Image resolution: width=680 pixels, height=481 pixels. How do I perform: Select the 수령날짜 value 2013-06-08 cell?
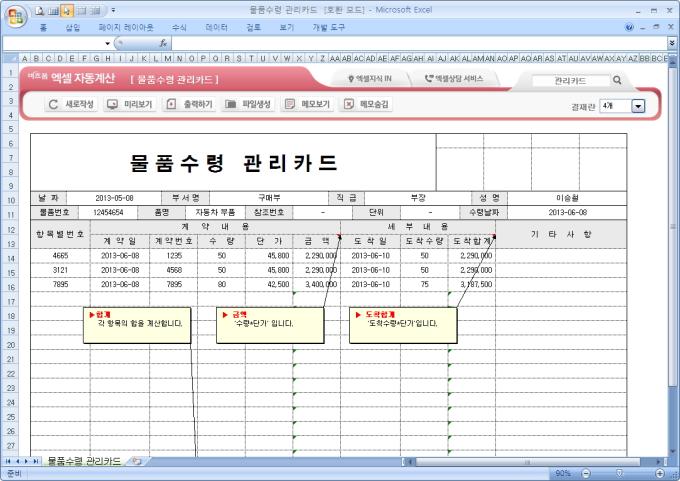point(567,213)
